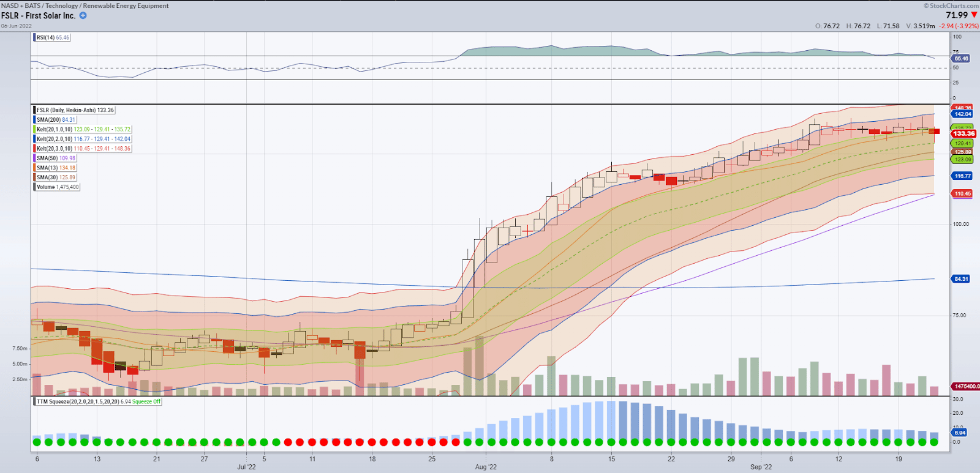This screenshot has height=473, width=980.
Task: Click the Aug '22 month label
Action: tap(486, 467)
